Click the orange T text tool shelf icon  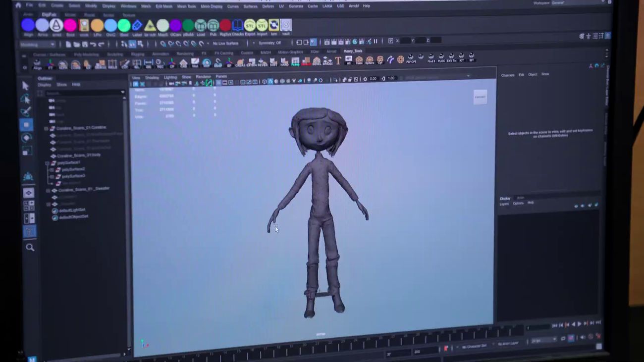click(338, 61)
